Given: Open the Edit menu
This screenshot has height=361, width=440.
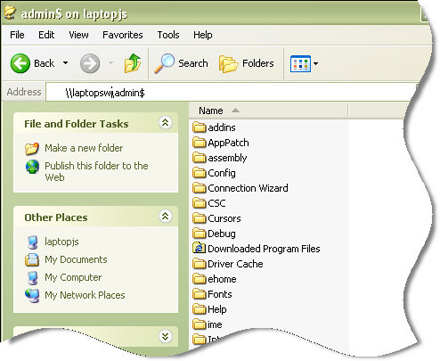Looking at the screenshot, I should (x=46, y=35).
